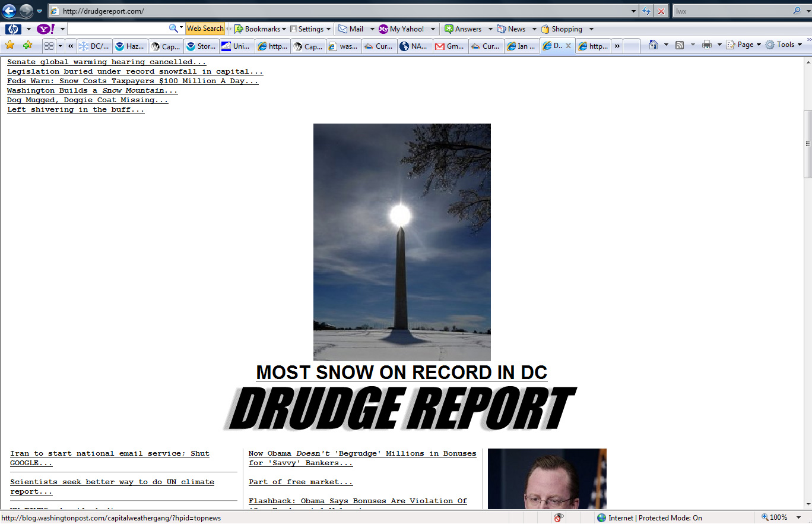The width and height of the screenshot is (812, 524).
Task: Switch to the Haz... NOAA tab
Action: (x=129, y=46)
